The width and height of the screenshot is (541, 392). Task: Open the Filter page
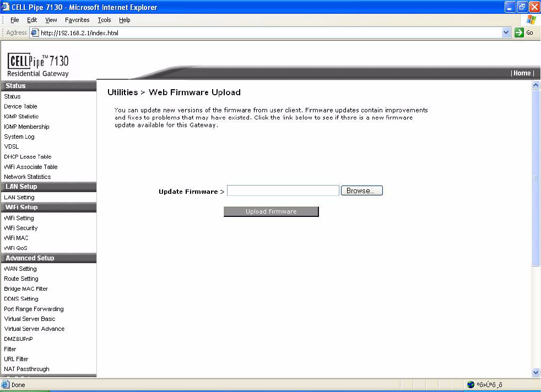point(10,349)
